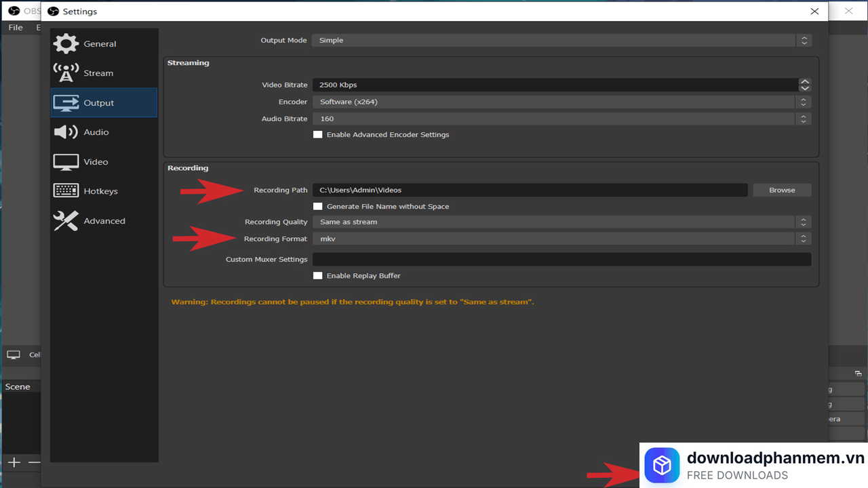Screen dimensions: 868x488
Task: Open the Encoder dropdown
Action: pos(561,102)
